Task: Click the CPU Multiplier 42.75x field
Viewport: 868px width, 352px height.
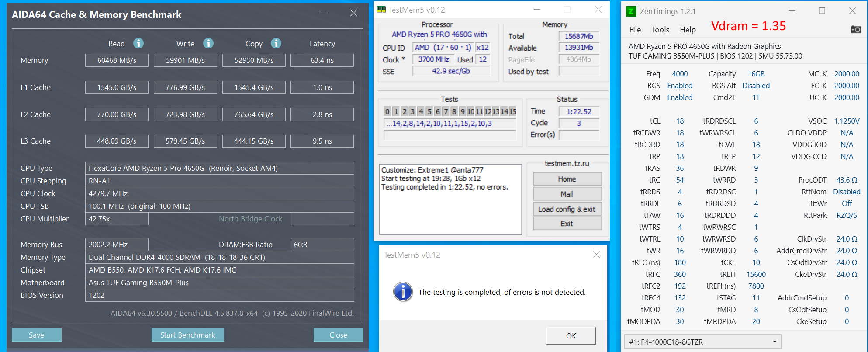Action: tap(117, 219)
